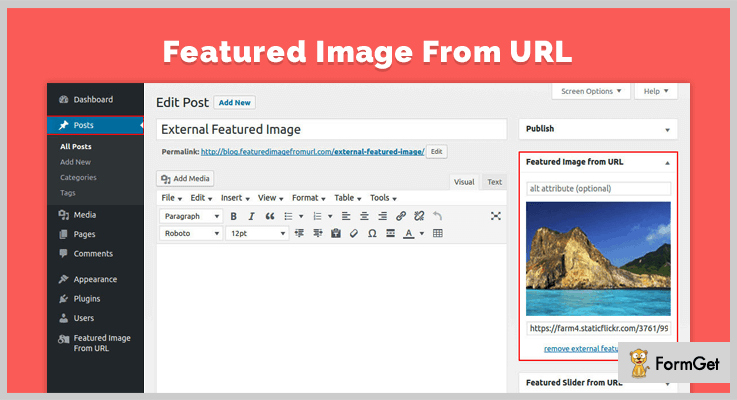Open the View menu in the editor
This screenshot has height=400, width=737.
[x=270, y=198]
